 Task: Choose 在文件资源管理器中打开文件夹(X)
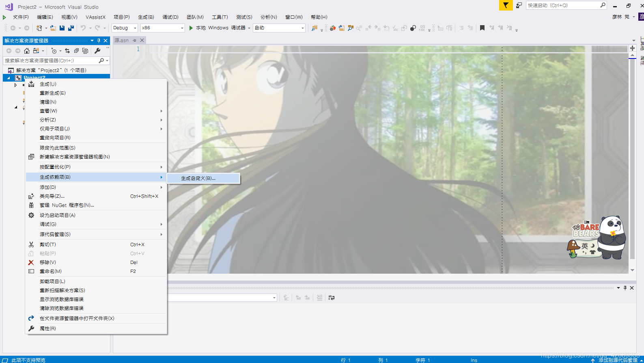click(96, 318)
